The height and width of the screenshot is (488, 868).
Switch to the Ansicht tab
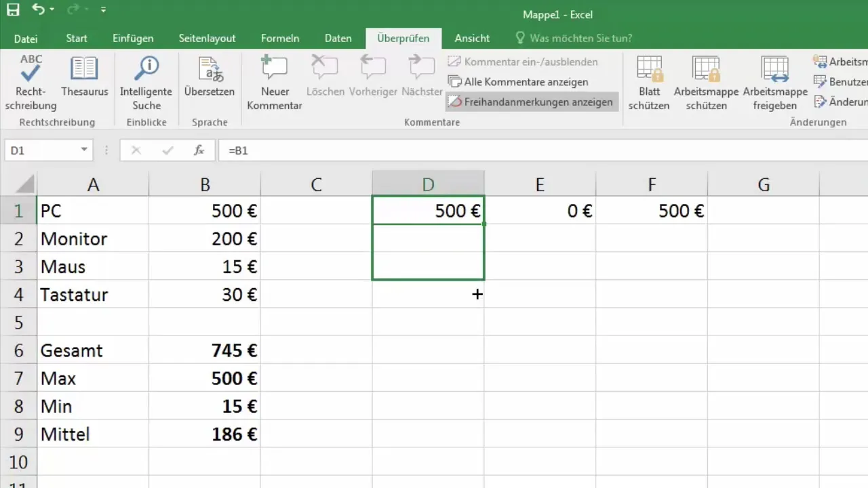(472, 39)
